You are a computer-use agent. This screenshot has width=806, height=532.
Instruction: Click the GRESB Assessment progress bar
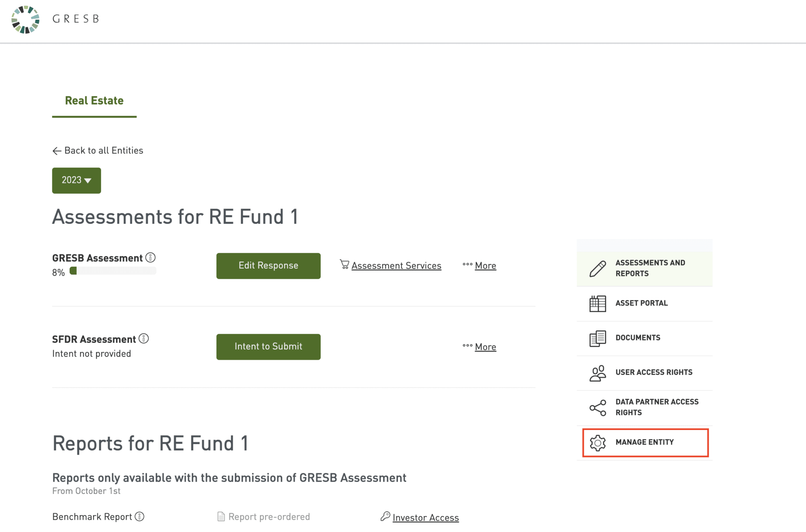[x=113, y=271]
